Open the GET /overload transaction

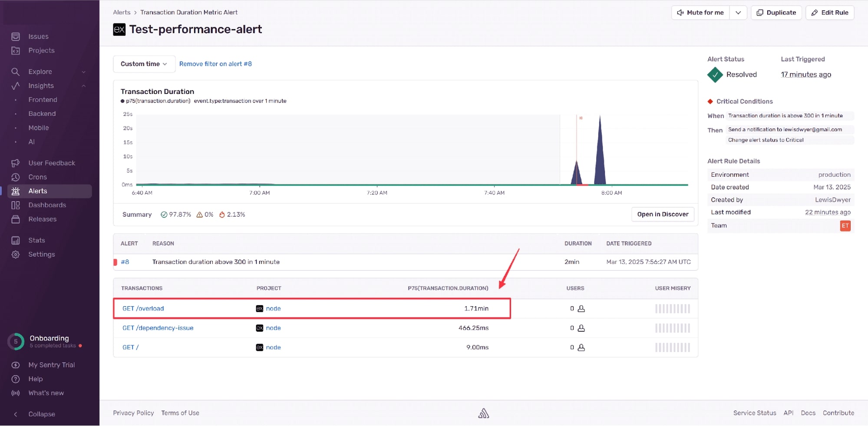tap(143, 308)
